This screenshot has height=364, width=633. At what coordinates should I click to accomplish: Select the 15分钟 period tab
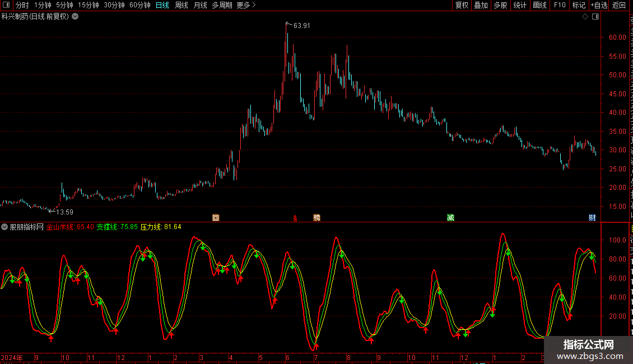(x=89, y=5)
